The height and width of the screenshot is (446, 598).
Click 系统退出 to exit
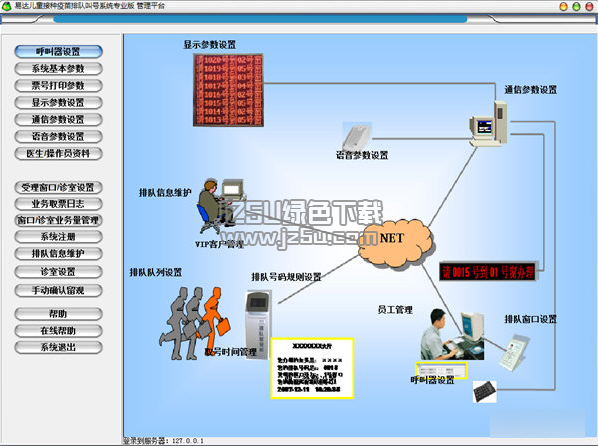coord(58,347)
